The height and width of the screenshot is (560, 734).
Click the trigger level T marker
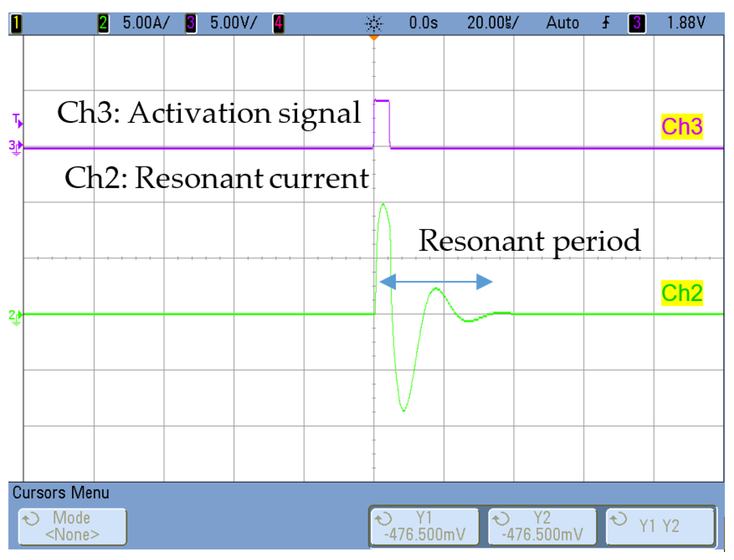(18, 120)
